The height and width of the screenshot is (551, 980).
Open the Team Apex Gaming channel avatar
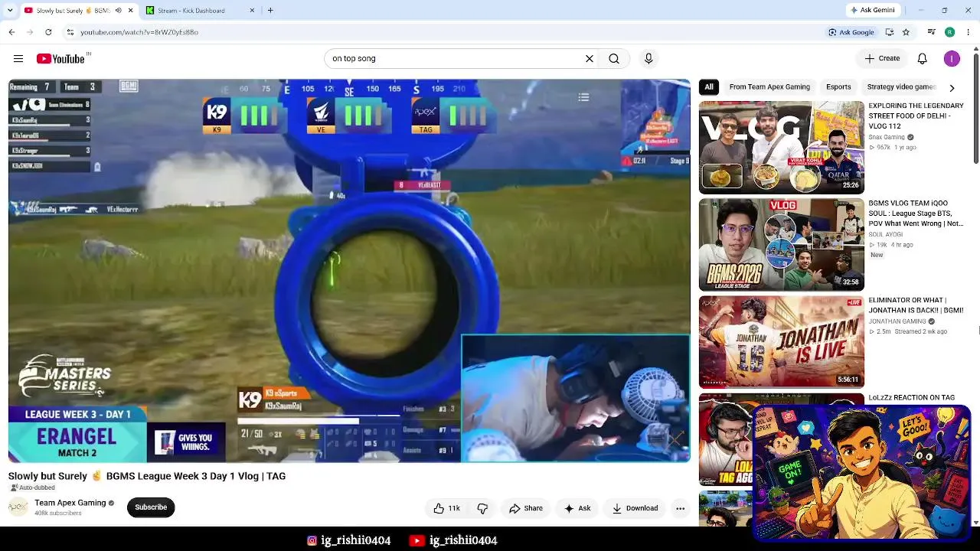(18, 507)
